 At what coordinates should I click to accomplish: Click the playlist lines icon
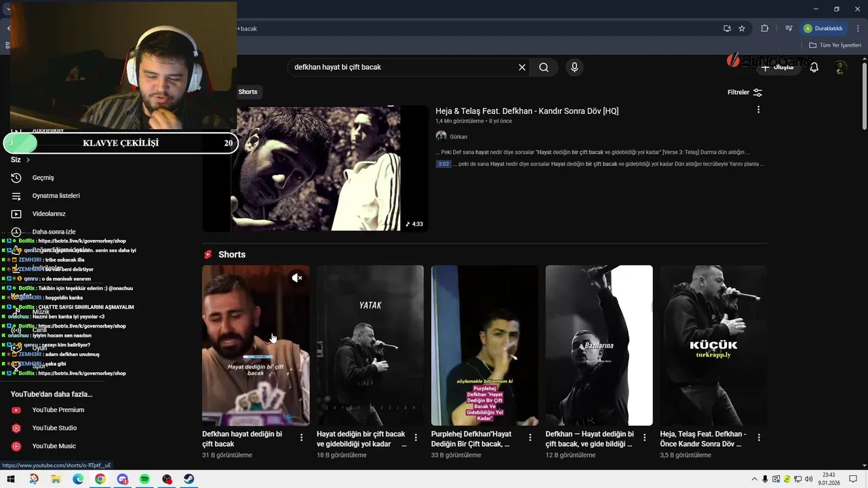pos(16,196)
